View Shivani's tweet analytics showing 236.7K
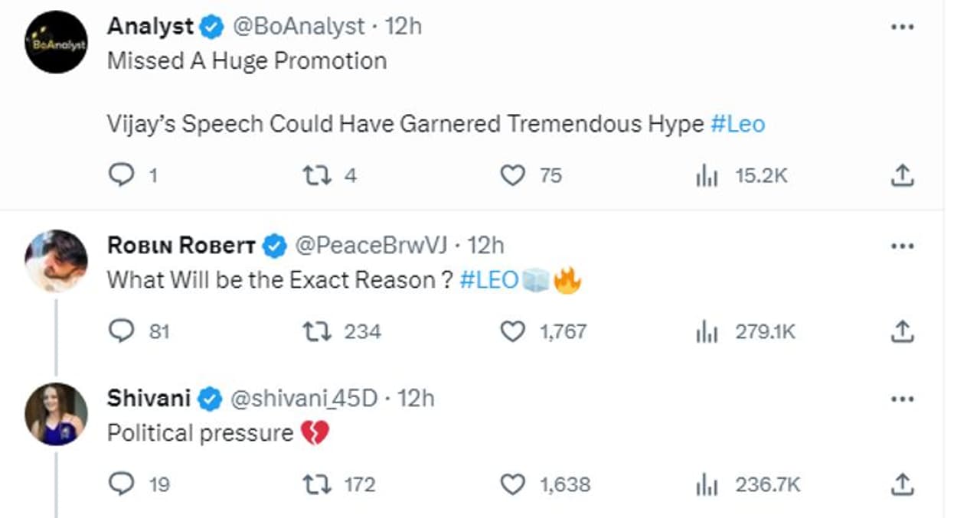980x518 pixels. point(704,484)
